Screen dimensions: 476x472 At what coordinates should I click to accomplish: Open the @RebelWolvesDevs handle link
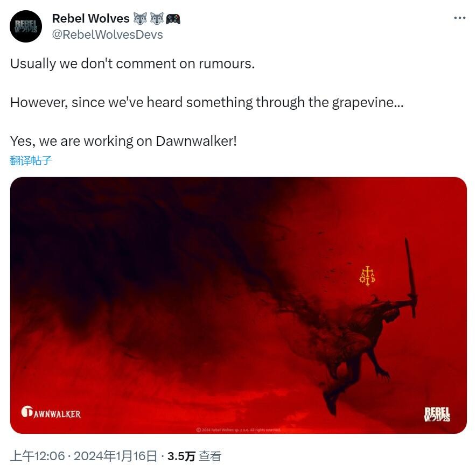pyautogui.click(x=108, y=34)
